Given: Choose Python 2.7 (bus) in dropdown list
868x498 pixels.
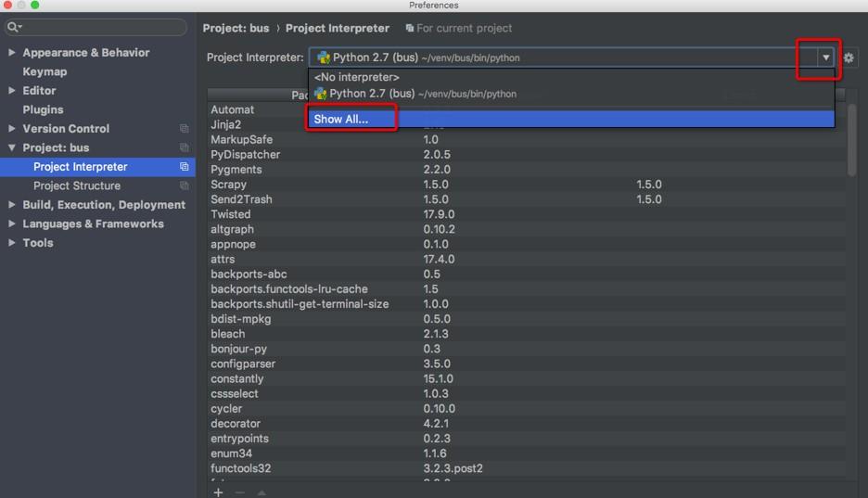Looking at the screenshot, I should (x=571, y=94).
